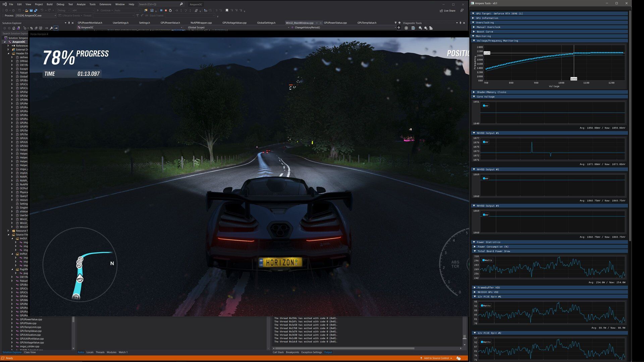This screenshot has height=362, width=644.
Task: Click the bookmark icon in the toolbar
Action: (x=227, y=10)
